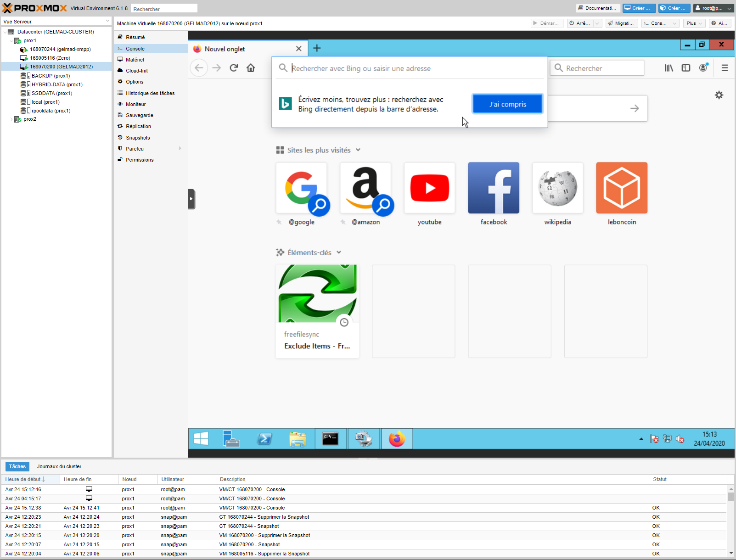Open the Arrêter dropdown arrow

tap(597, 23)
